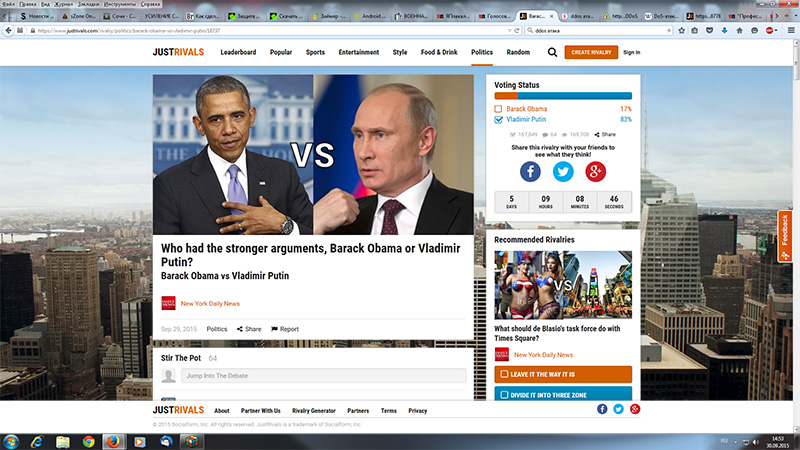Viewport: 800px width, 450px height.
Task: Click the Firefox back arrow button
Action: click(x=8, y=31)
